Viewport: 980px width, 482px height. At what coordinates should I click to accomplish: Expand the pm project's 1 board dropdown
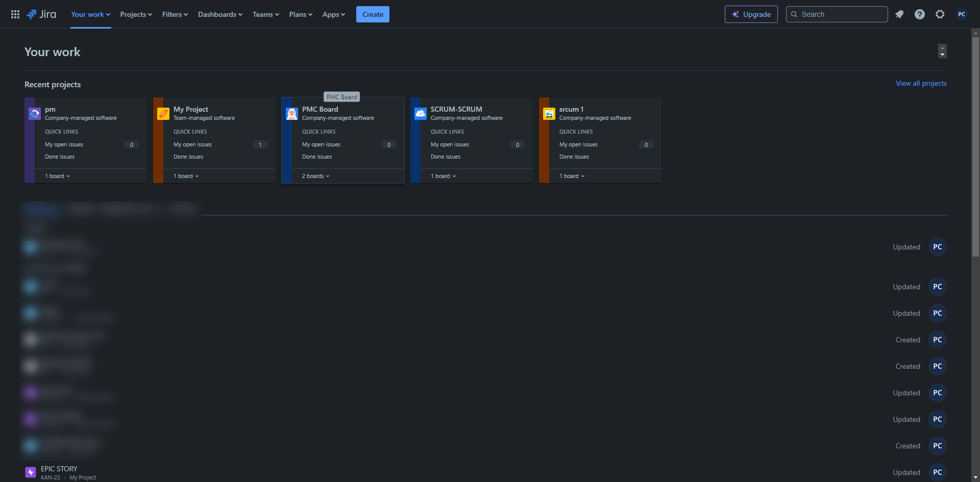[x=58, y=176]
